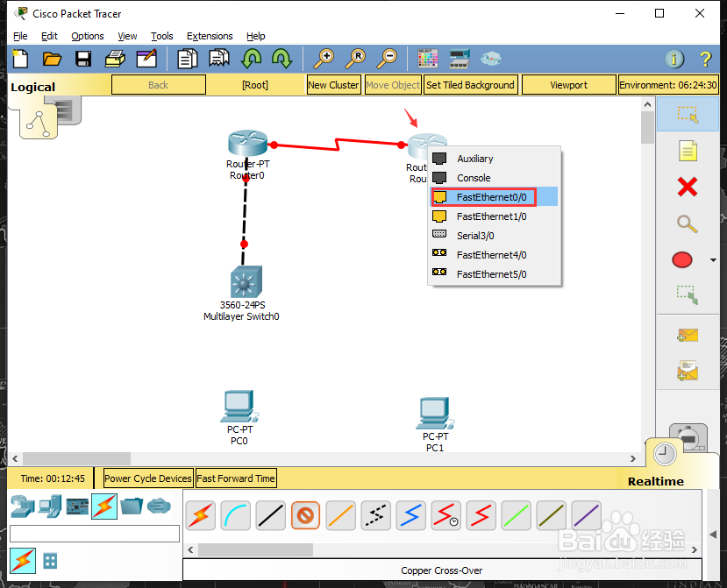Select the End Devices category icon

50,506
